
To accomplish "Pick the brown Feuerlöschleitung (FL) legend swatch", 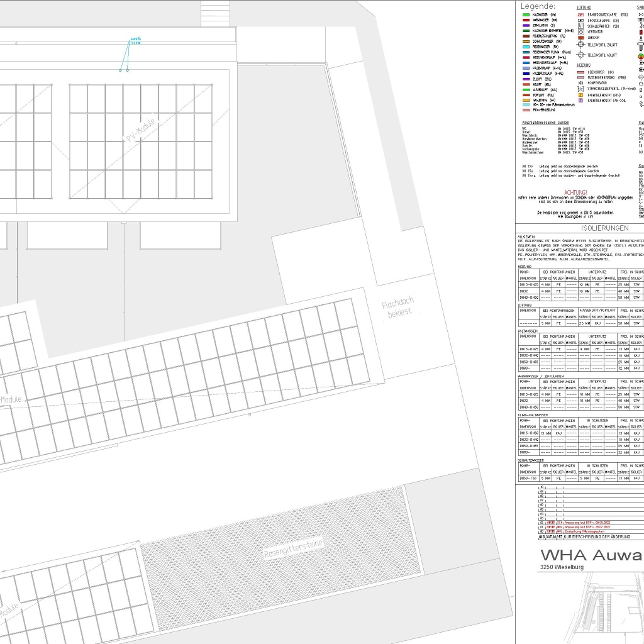I will pyautogui.click(x=526, y=36).
